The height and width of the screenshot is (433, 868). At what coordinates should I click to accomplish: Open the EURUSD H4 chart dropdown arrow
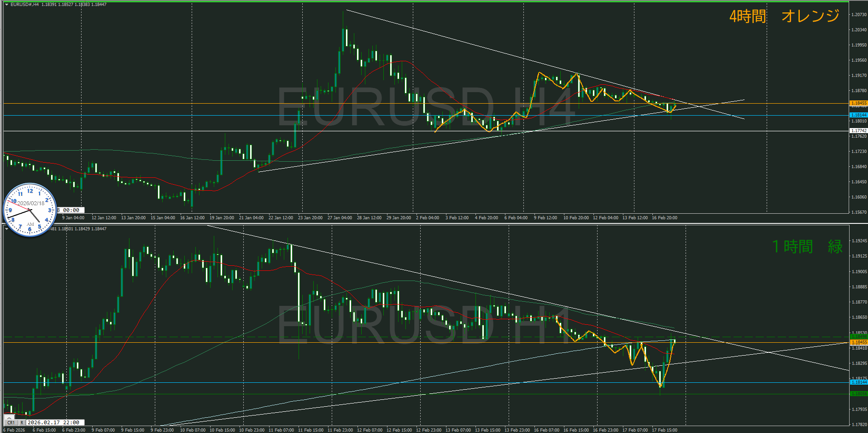coord(6,5)
